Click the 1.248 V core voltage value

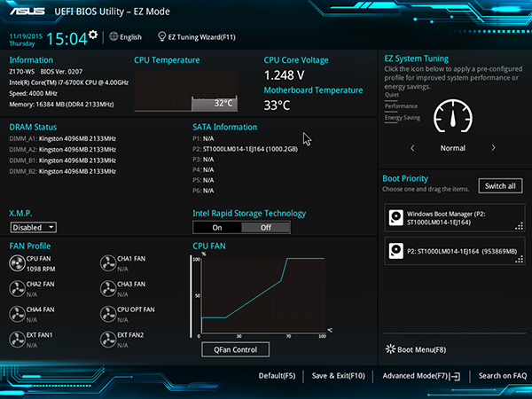click(285, 75)
